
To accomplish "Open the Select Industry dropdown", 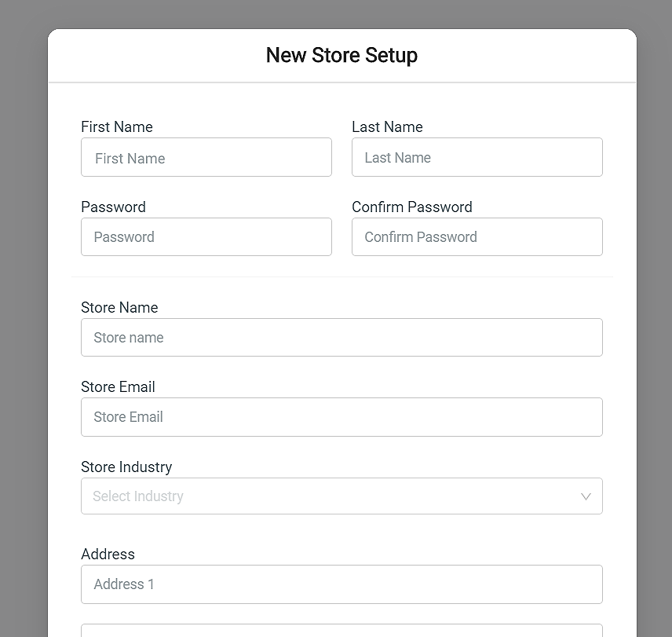I will click(x=341, y=496).
